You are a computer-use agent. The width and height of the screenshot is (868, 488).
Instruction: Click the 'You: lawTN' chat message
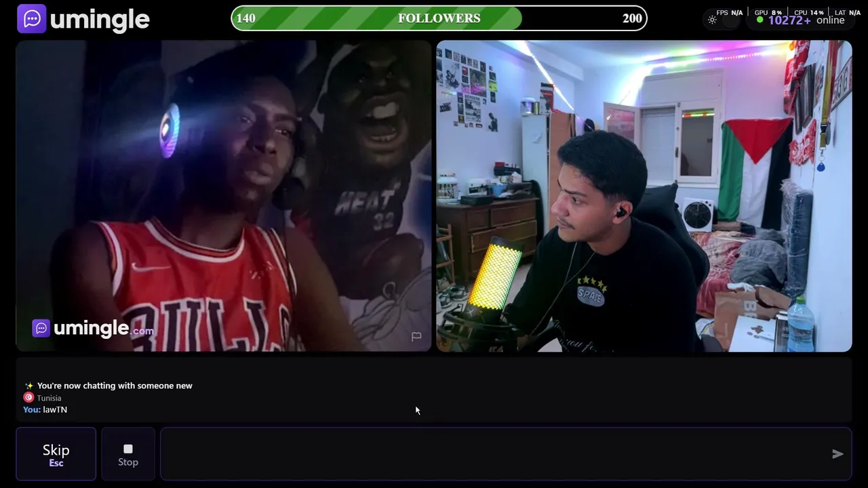coord(45,409)
